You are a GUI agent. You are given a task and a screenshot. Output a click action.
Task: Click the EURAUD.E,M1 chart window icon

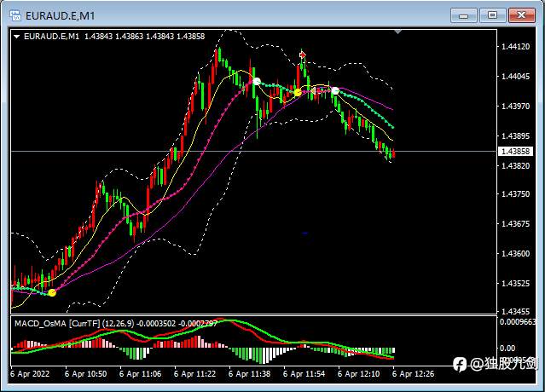click(x=15, y=15)
